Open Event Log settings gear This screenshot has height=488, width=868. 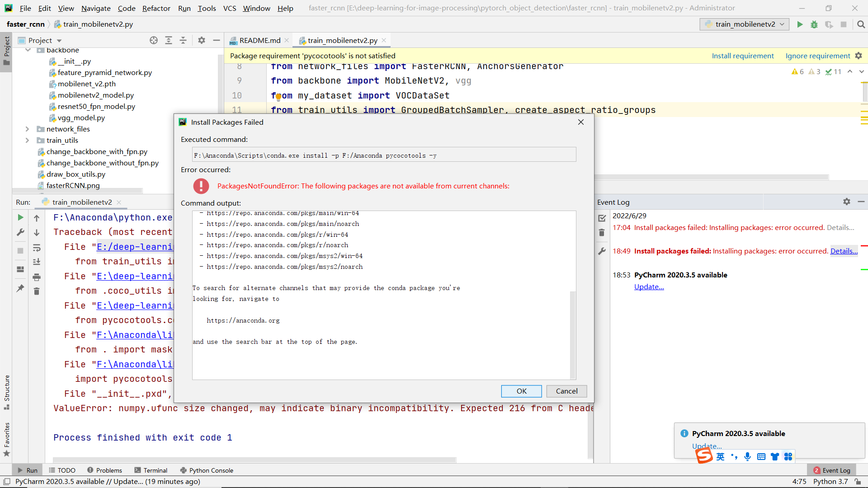pos(846,202)
